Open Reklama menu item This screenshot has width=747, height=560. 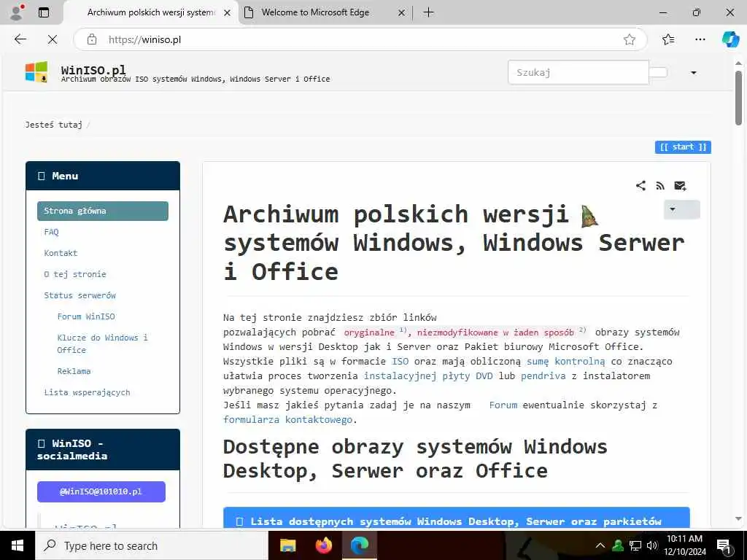[74, 371]
